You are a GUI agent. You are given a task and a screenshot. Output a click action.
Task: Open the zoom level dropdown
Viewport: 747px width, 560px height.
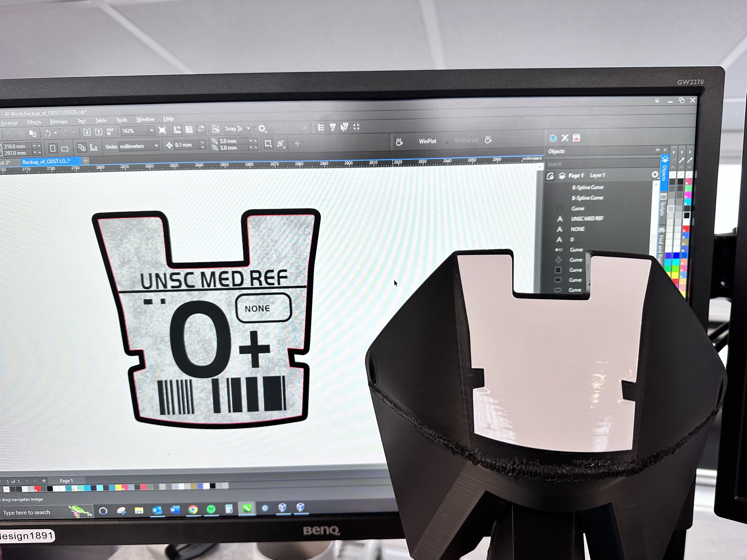tap(151, 131)
